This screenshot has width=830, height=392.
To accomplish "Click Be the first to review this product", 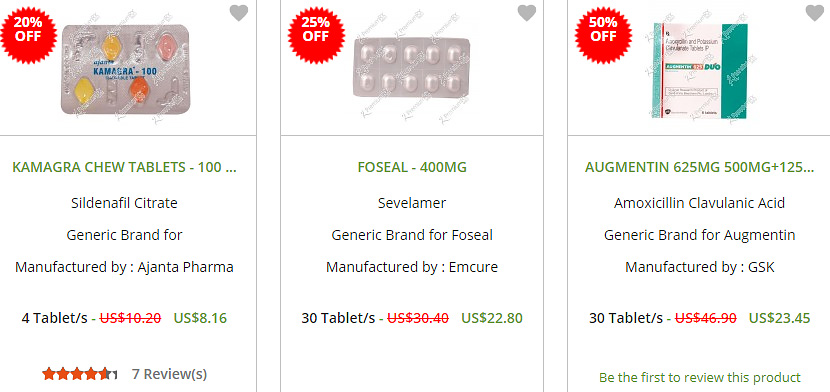I will 699,378.
